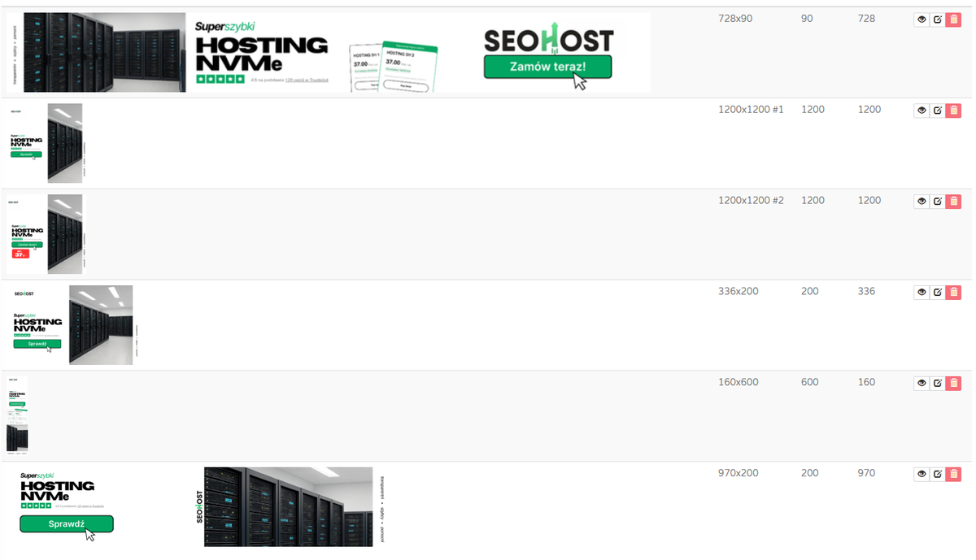Image resolution: width=976 pixels, height=560 pixels.
Task: Delete the 160x600 banner
Action: click(953, 382)
